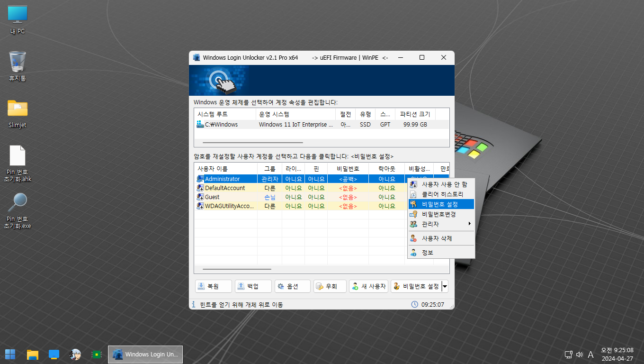The height and width of the screenshot is (364, 644).
Task: Click the C:\Windows system drive icon
Action: pos(200,124)
